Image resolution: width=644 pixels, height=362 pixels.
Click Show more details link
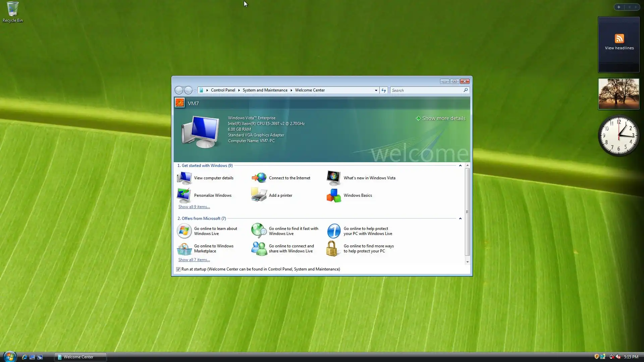(x=443, y=118)
